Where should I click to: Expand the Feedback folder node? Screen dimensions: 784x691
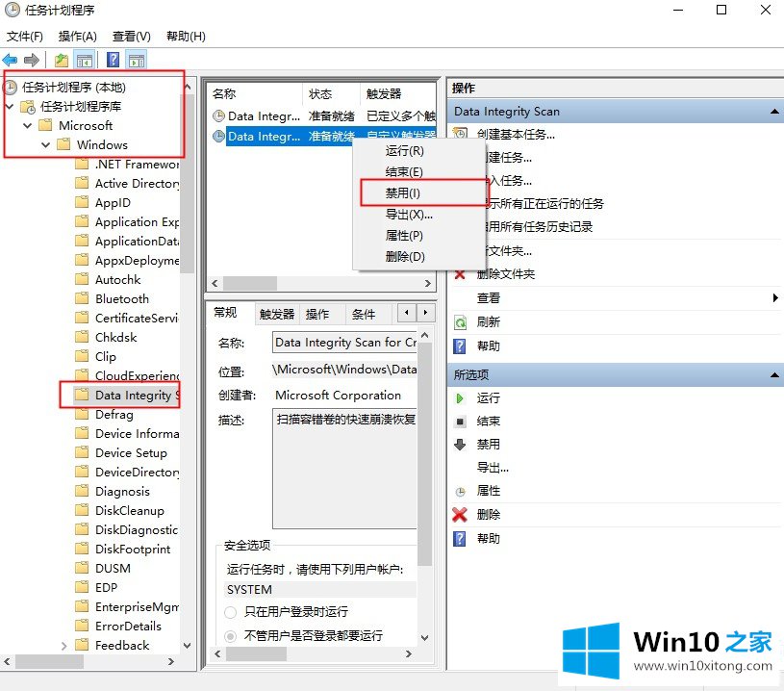pos(63,646)
